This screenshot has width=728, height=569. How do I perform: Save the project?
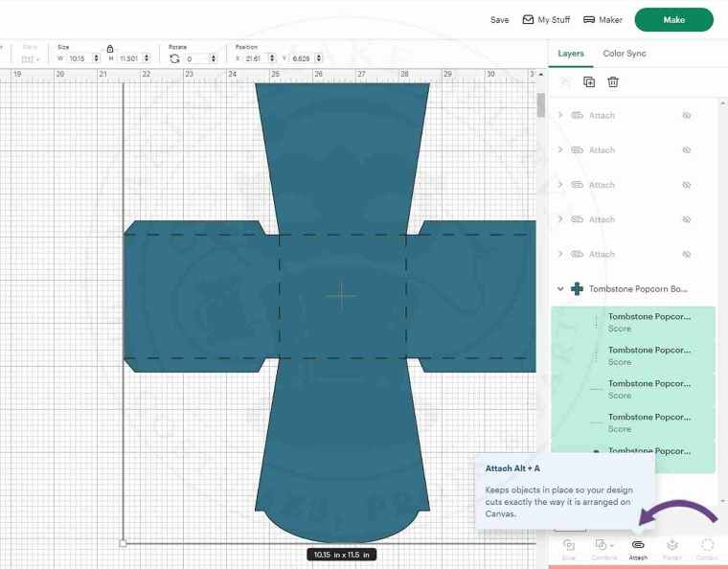tap(500, 20)
